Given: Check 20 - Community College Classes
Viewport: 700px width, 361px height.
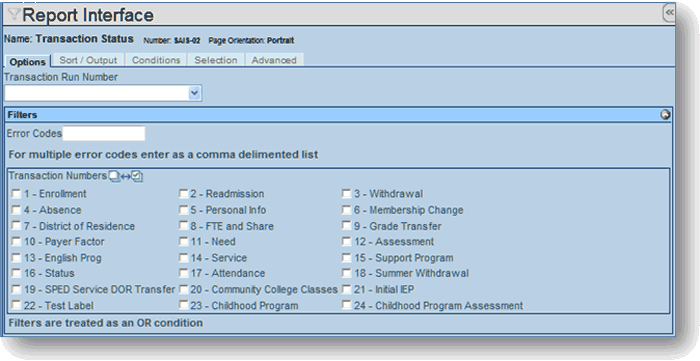Looking at the screenshot, I should (183, 289).
